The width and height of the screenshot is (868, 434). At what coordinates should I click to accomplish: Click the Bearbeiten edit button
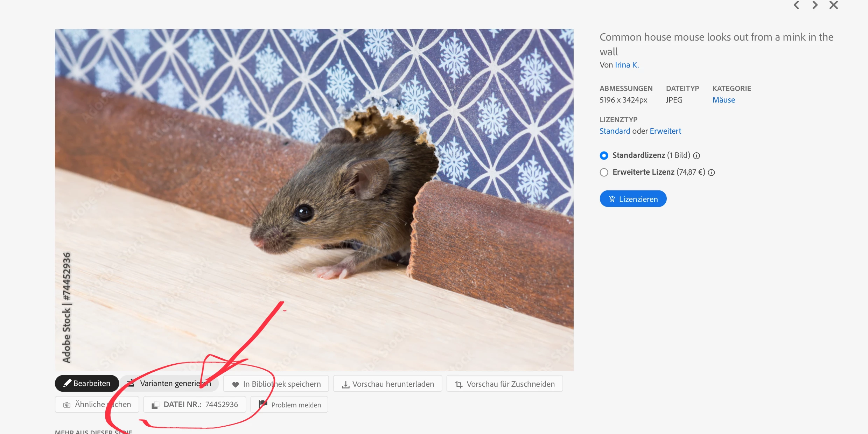coord(87,384)
